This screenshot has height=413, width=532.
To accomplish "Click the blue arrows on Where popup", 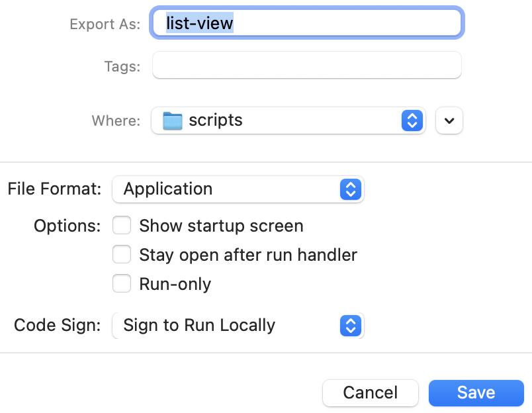I will 412,120.
